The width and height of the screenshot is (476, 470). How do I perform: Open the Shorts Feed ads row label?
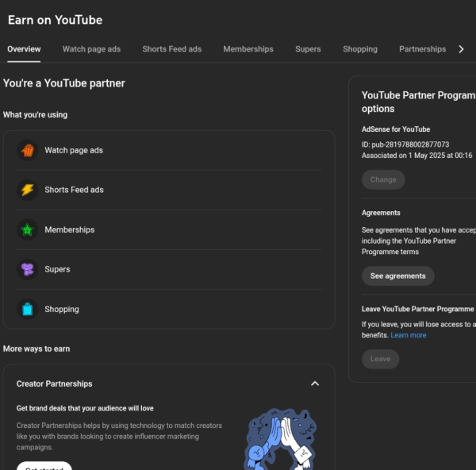coord(74,190)
